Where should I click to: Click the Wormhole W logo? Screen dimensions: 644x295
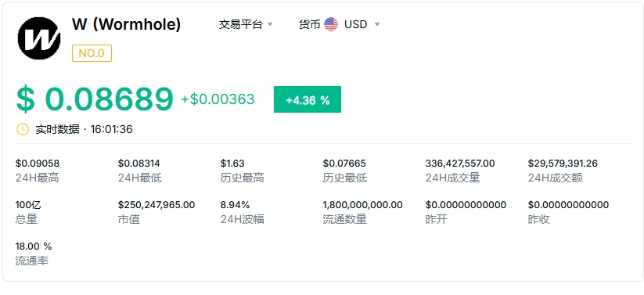[x=39, y=38]
